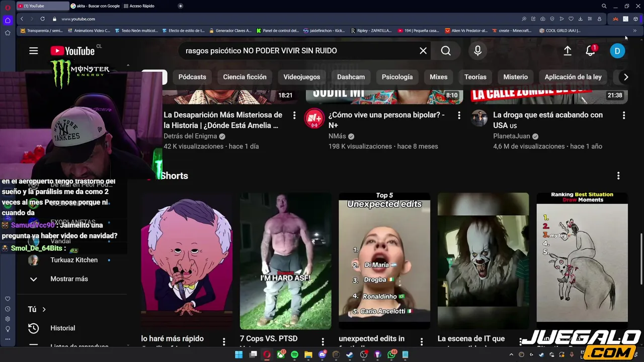The height and width of the screenshot is (362, 644).
Task: Open the Easy Setup sliders icon
Action: [590, 19]
